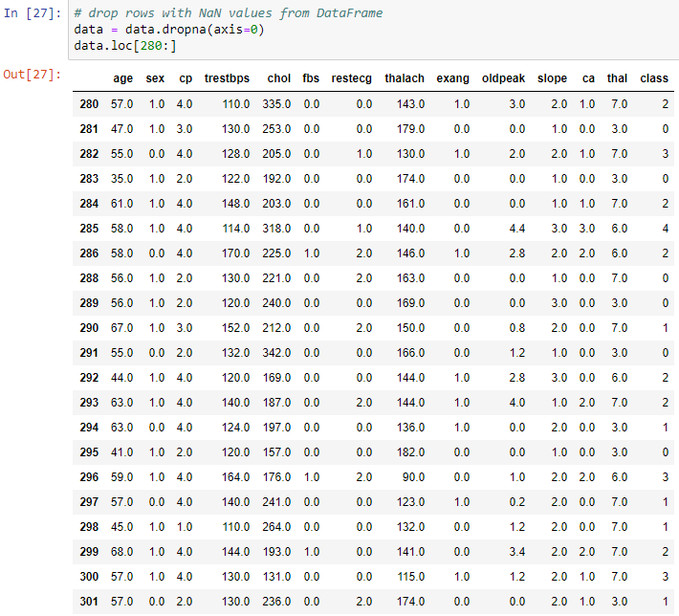Click chol value 187.0 in row 293
Viewport: 679px width, 616px height.
point(276,403)
